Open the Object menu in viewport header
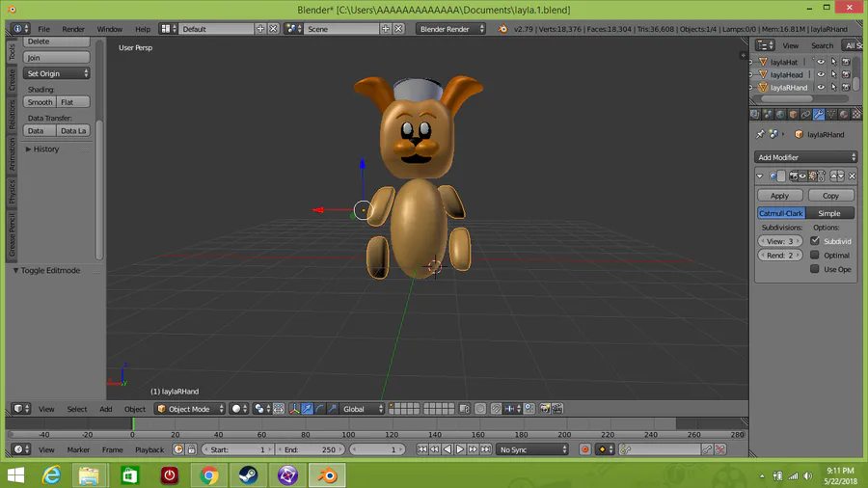Screen dimensions: 868x488 tap(134, 409)
